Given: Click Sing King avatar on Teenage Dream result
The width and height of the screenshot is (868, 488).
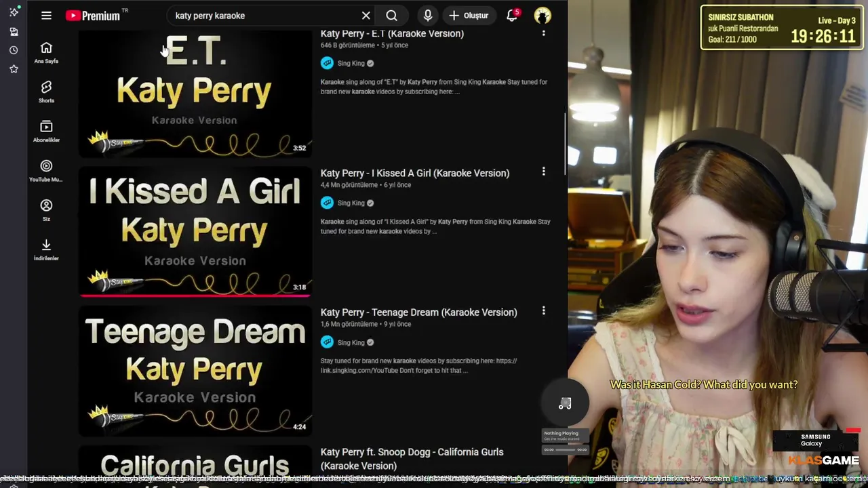Looking at the screenshot, I should point(327,342).
